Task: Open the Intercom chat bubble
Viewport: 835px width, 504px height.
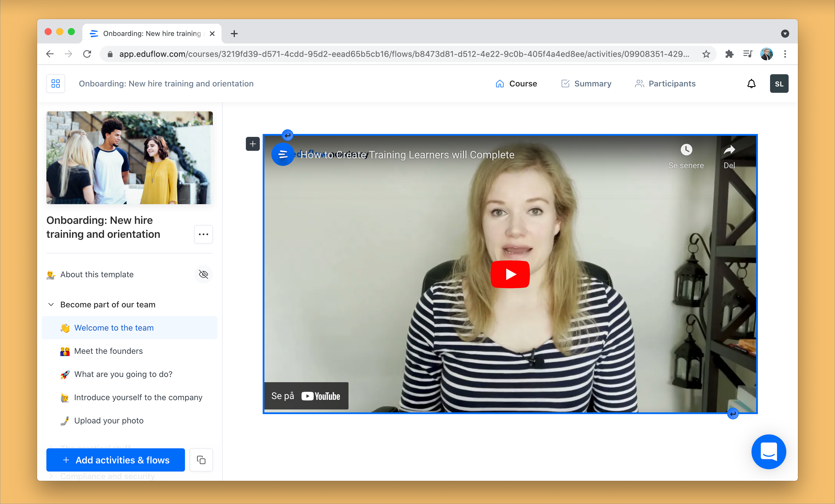Action: [769, 452]
